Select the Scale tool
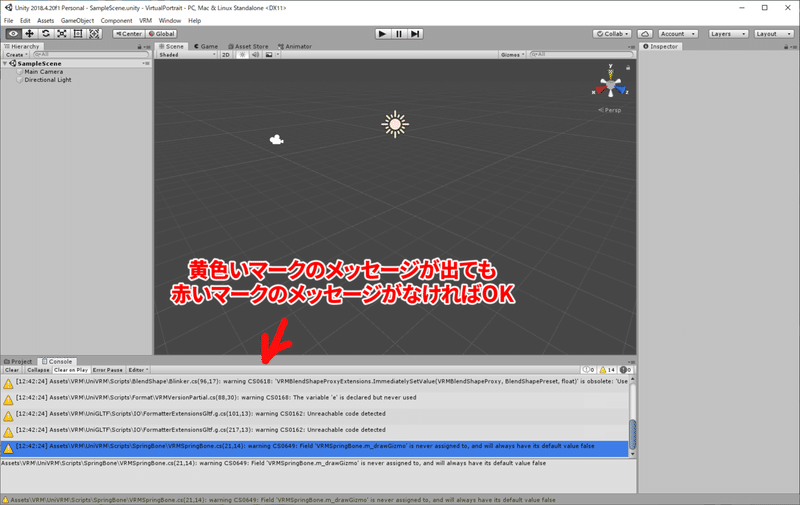The height and width of the screenshot is (505, 800). (62, 34)
